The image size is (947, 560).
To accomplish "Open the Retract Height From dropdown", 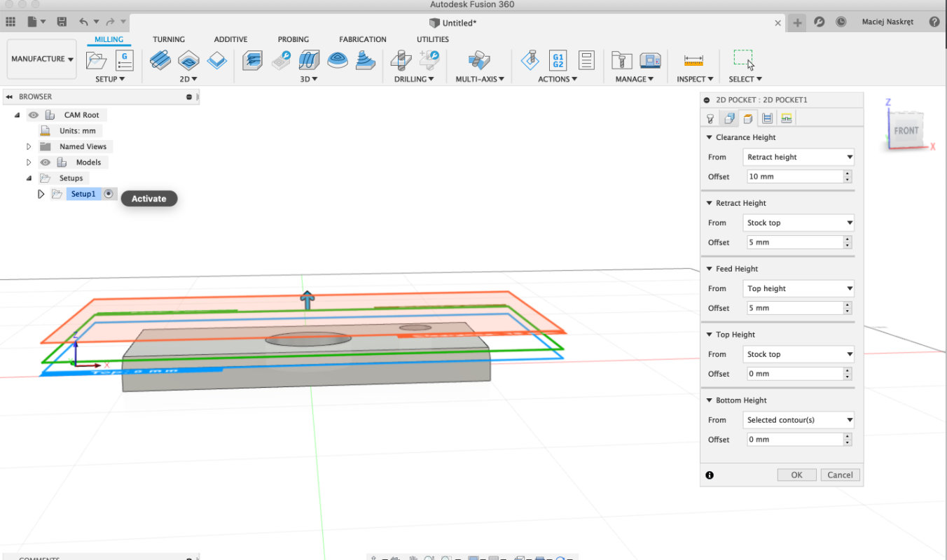I will click(799, 223).
